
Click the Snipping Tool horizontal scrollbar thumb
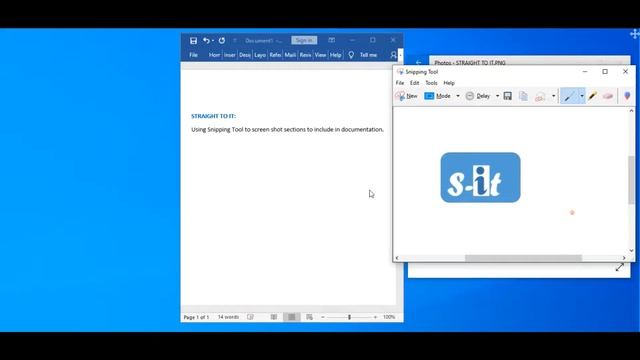click(x=523, y=258)
